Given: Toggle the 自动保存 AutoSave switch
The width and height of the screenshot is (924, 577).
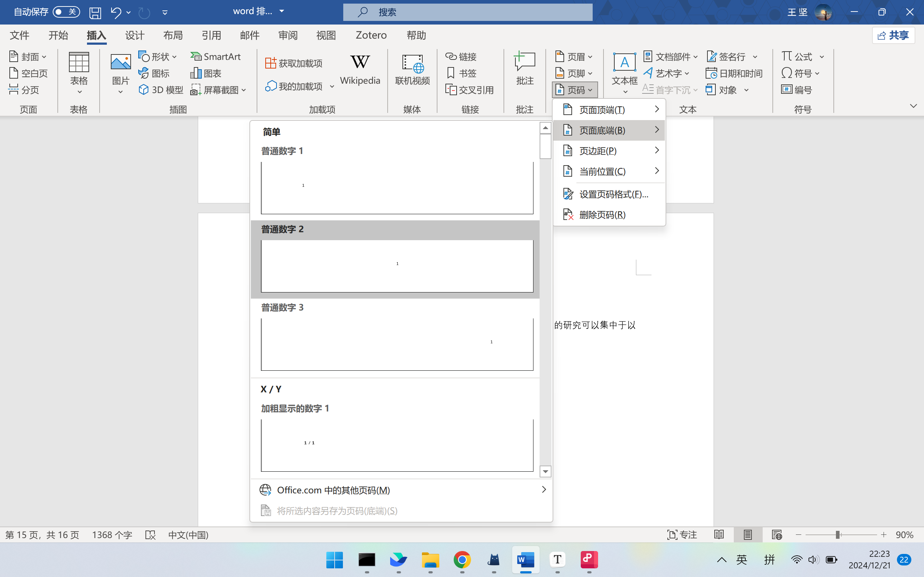Looking at the screenshot, I should pyautogui.click(x=66, y=12).
